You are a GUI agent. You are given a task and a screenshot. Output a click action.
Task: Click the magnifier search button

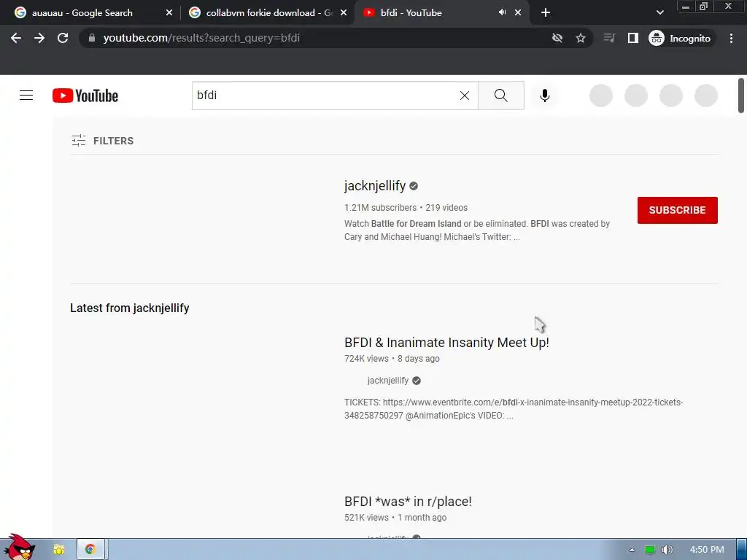500,96
